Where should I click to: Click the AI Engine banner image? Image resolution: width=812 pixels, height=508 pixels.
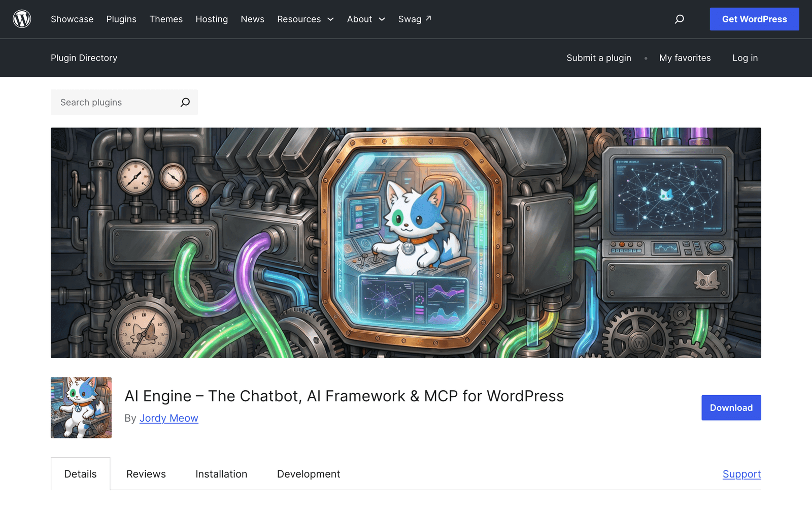point(406,243)
